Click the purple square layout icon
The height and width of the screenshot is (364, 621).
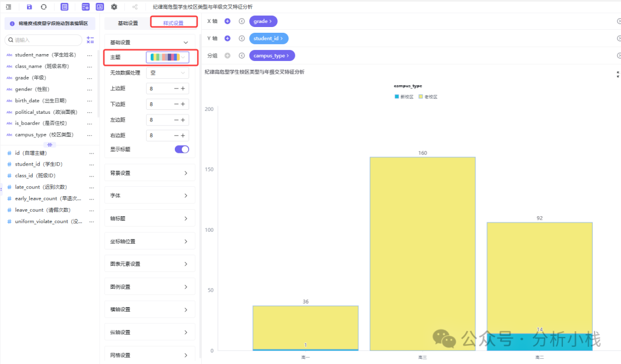click(x=64, y=7)
